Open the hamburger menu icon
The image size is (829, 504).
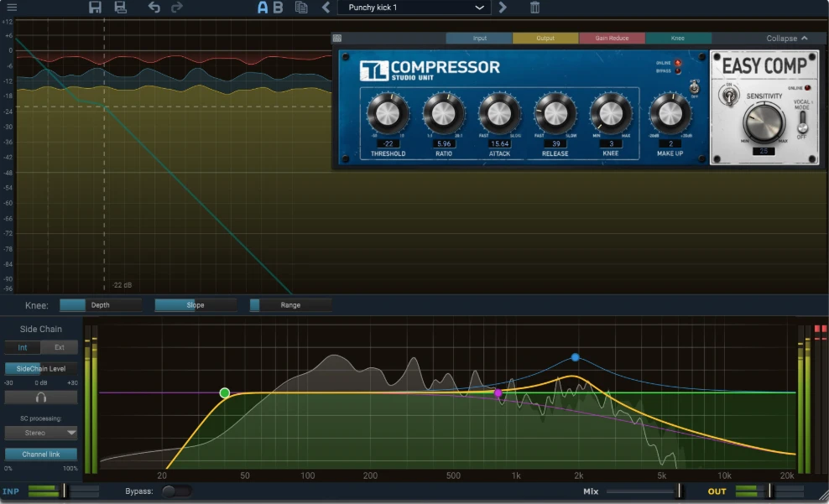[12, 8]
